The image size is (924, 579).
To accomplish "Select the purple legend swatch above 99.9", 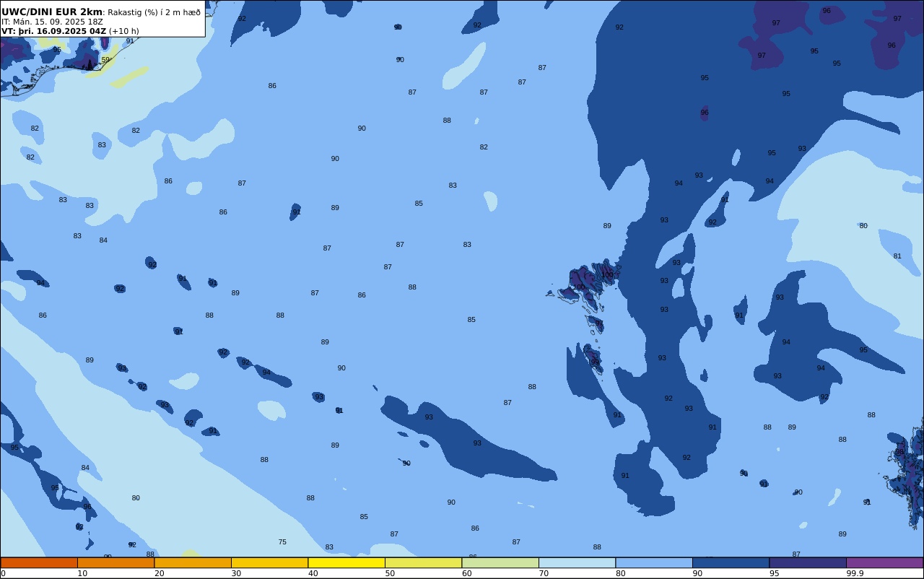I will click(x=884, y=562).
